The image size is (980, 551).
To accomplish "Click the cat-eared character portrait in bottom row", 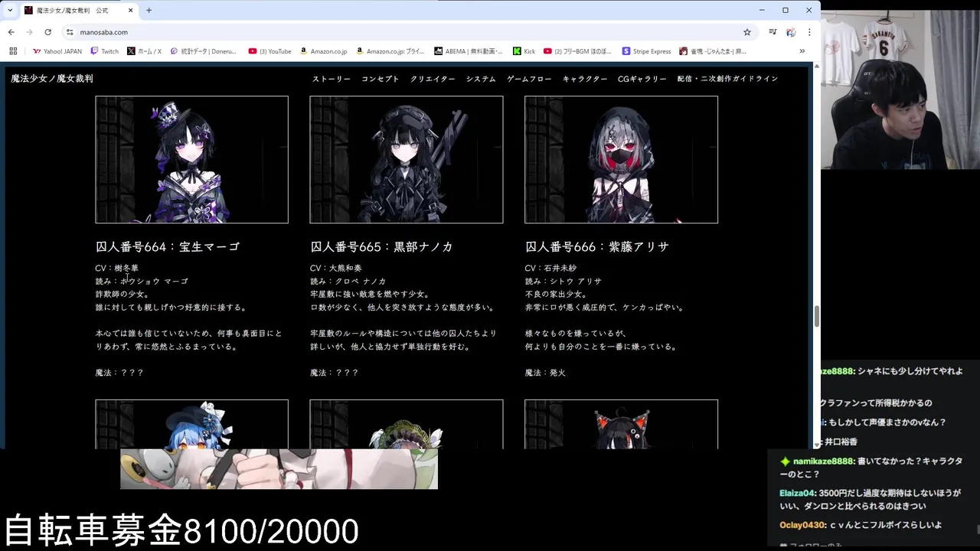I will (x=621, y=424).
